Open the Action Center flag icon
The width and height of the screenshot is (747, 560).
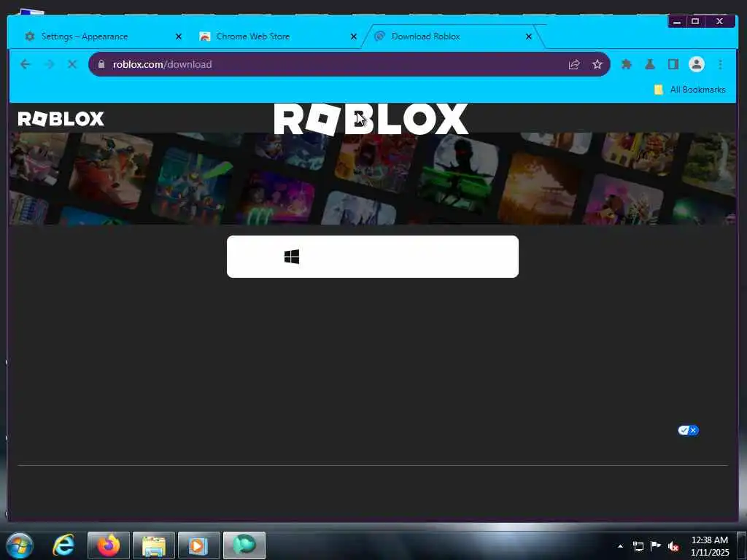[656, 546]
